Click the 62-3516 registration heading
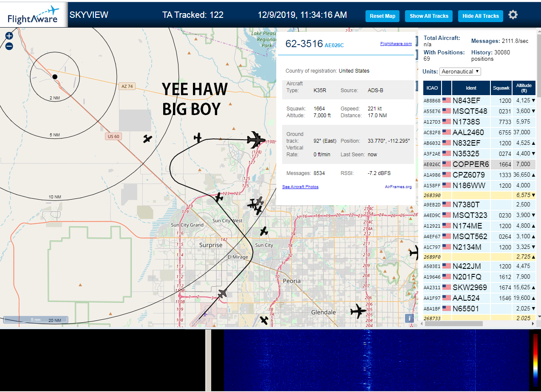This screenshot has height=392, width=541. (304, 44)
